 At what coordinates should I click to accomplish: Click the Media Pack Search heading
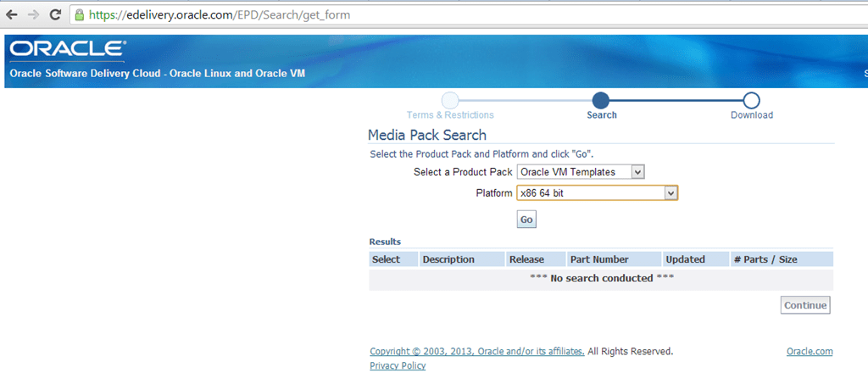click(x=427, y=135)
